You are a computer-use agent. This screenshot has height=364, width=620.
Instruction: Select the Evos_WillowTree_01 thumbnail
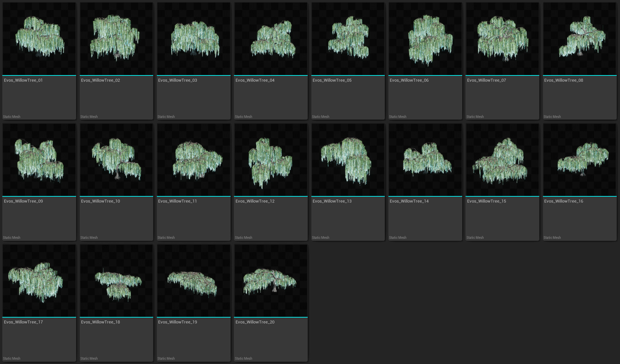click(39, 39)
